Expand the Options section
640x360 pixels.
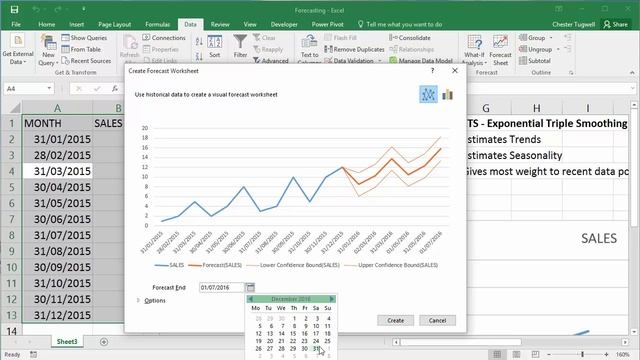151,300
